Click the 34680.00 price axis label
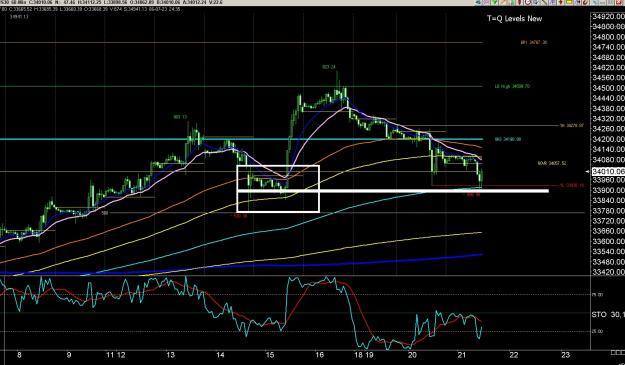The image size is (625, 365). [609, 57]
